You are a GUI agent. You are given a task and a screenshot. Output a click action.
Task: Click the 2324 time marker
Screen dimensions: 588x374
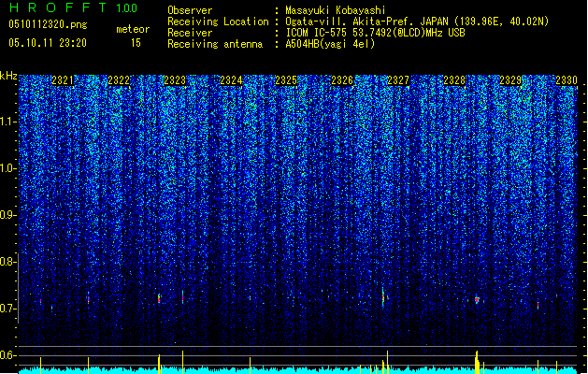[x=231, y=80]
